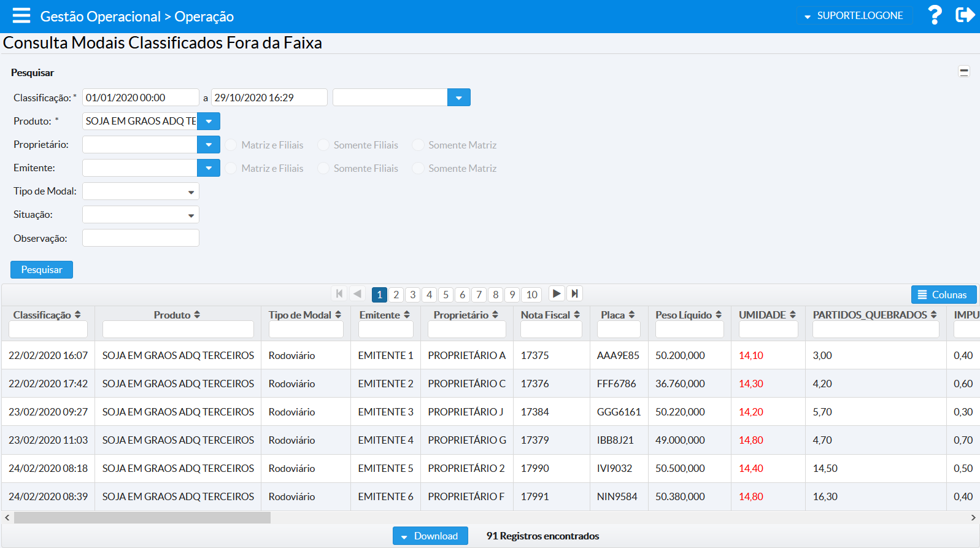Viewport: 980px width, 548px height.
Task: Open the Colunas column selector
Action: coord(943,295)
